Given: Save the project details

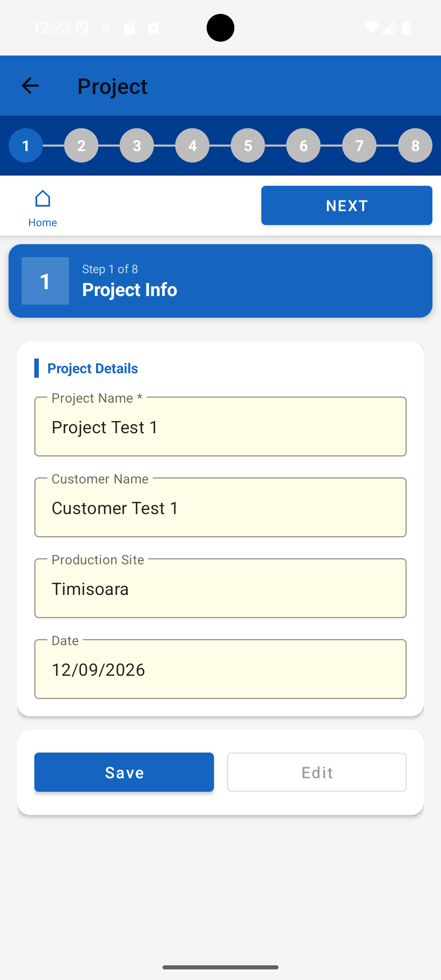Looking at the screenshot, I should 124,772.
